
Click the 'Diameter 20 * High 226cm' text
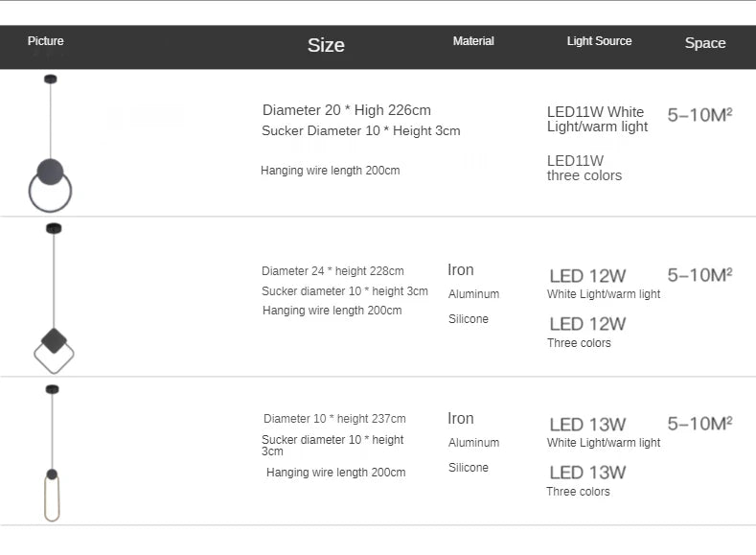pyautogui.click(x=347, y=110)
